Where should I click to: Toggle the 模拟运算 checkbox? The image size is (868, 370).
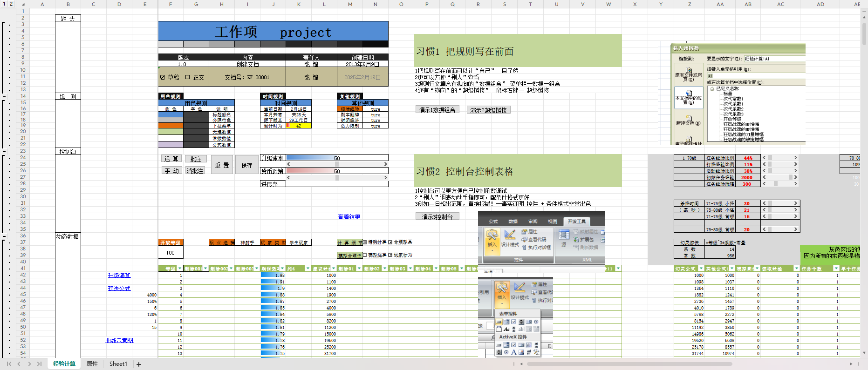(x=365, y=255)
